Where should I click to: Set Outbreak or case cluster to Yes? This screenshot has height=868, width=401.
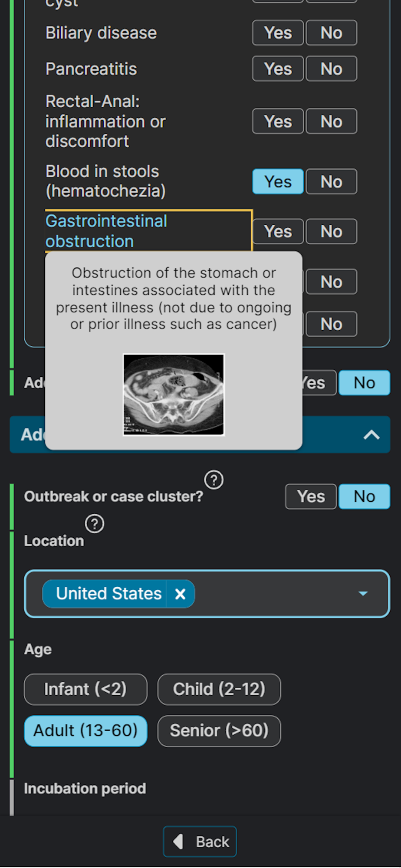(311, 496)
